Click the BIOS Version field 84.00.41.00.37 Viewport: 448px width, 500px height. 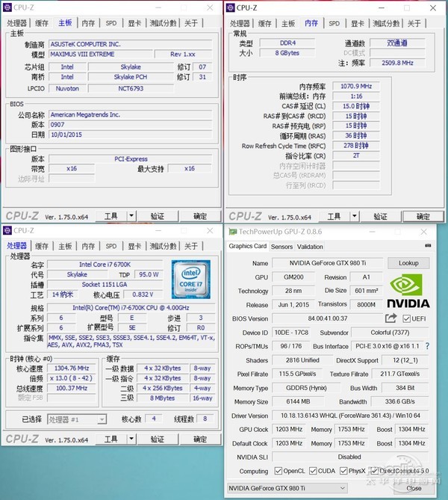point(328,318)
